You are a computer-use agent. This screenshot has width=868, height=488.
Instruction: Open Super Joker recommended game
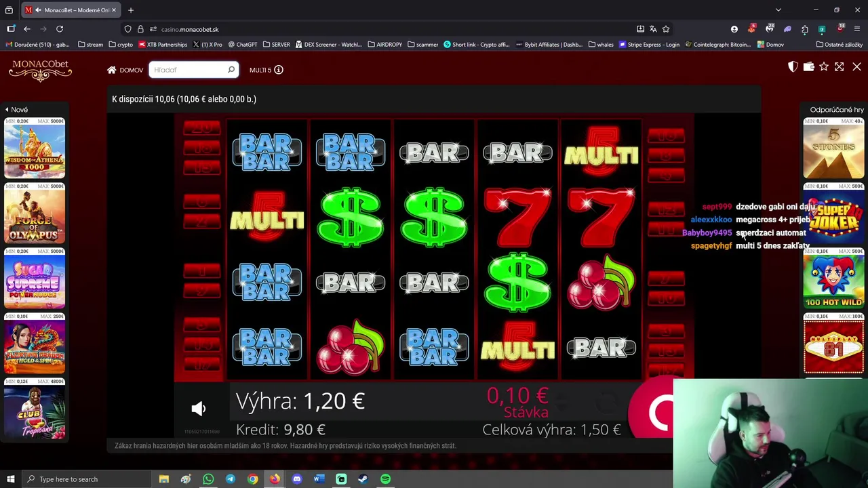pyautogui.click(x=833, y=213)
